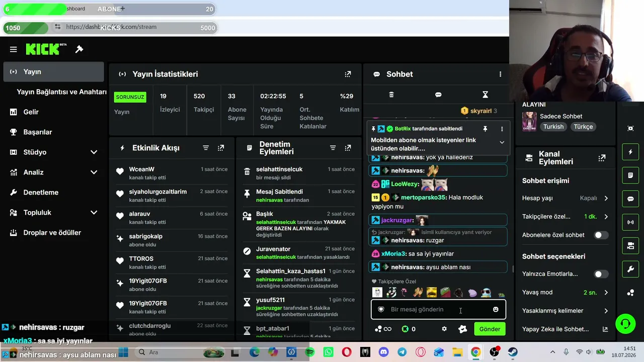Image resolution: width=644 pixels, height=362 pixels.
Task: Open chat settings gear icon
Action: pos(444,329)
